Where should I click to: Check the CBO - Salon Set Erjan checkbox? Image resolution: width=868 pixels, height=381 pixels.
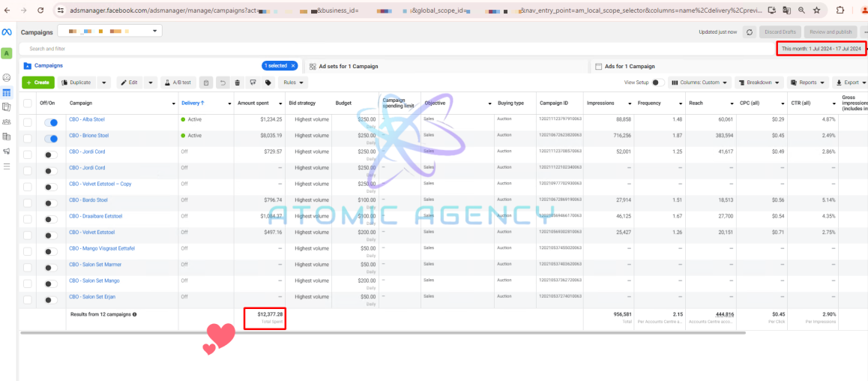tap(28, 300)
